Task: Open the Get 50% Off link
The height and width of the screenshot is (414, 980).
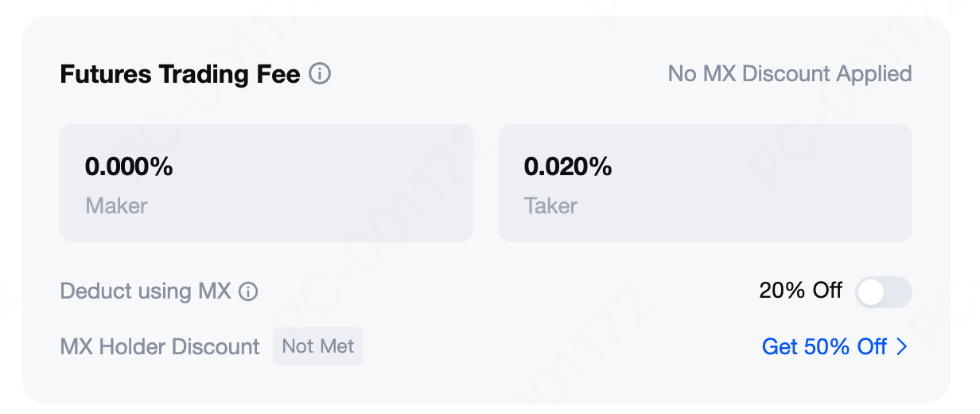Action: [x=824, y=346]
